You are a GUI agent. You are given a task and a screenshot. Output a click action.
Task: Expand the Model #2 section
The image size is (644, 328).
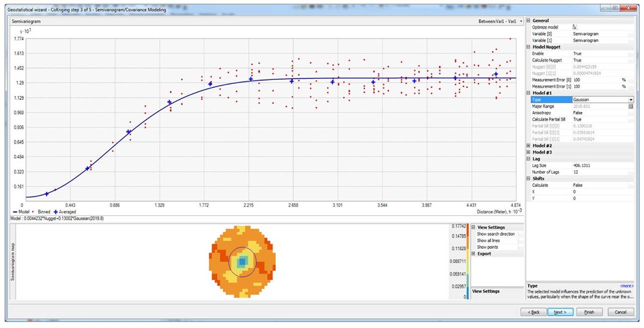(529, 146)
